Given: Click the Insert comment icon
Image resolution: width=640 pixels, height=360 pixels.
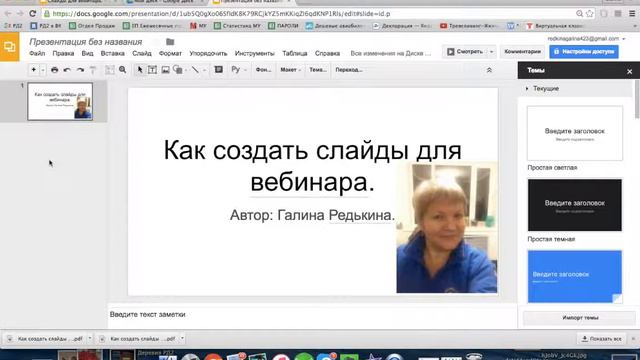Looking at the screenshot, I should point(218,70).
